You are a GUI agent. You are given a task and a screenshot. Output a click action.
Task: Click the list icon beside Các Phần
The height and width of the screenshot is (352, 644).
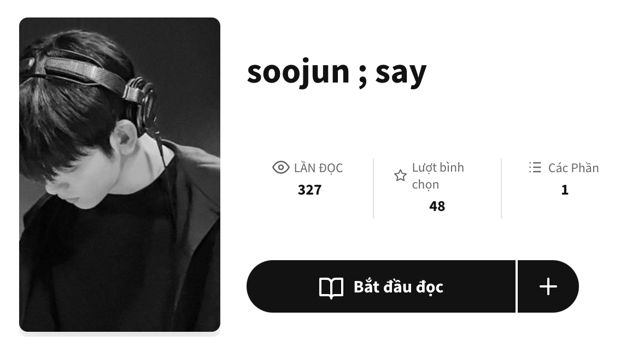[x=535, y=167]
